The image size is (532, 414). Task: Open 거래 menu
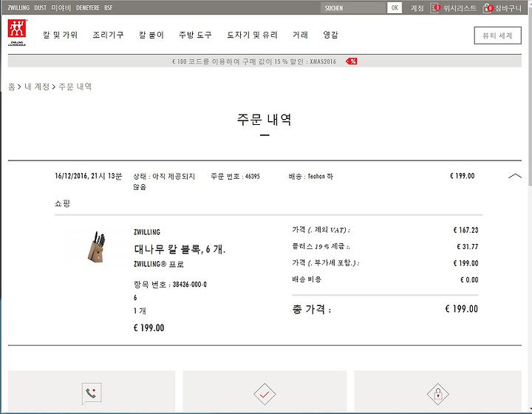point(300,35)
